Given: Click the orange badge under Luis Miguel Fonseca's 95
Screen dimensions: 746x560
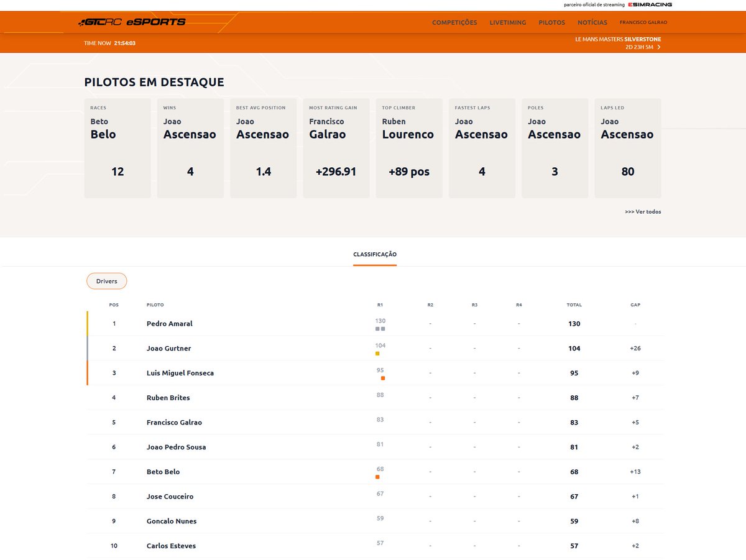Looking at the screenshot, I should 383,378.
